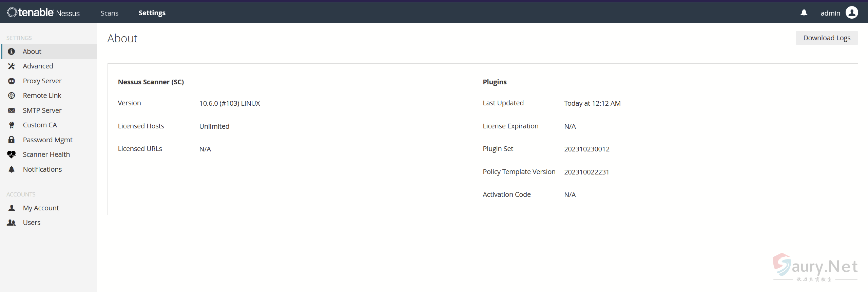The width and height of the screenshot is (868, 292).
Task: Select About in settings sidebar
Action: pos(49,51)
